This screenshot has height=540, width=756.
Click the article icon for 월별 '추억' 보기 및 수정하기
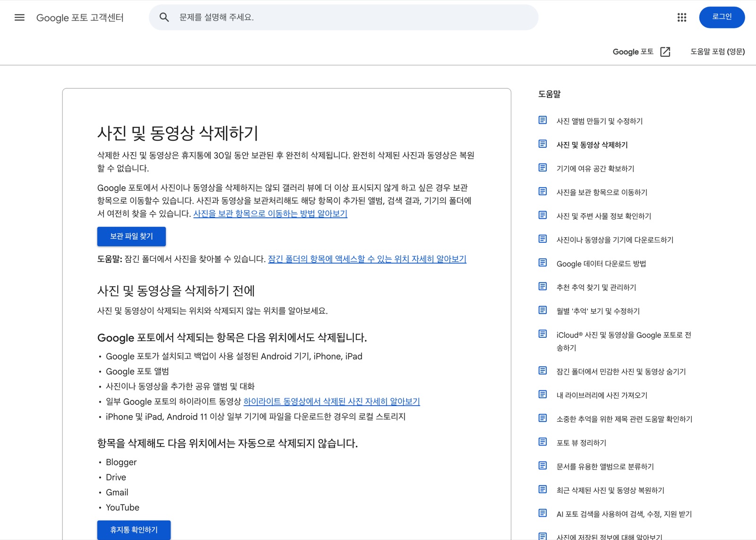pyautogui.click(x=543, y=310)
